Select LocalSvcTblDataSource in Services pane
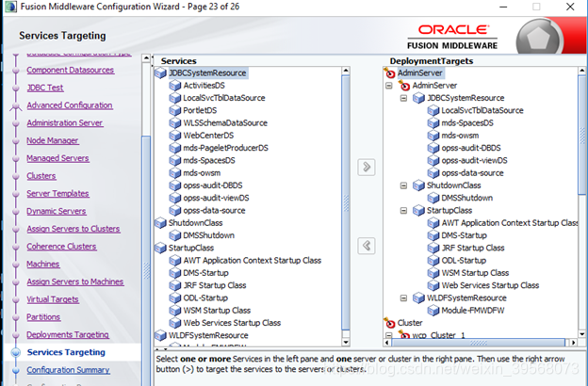 click(224, 98)
